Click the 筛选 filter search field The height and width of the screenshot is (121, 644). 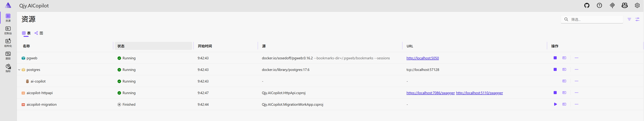(595, 19)
